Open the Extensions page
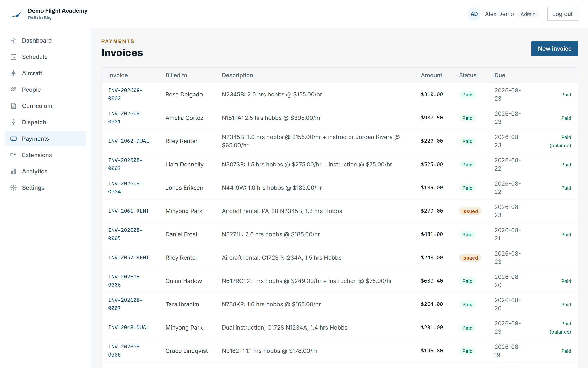The image size is (588, 368). click(x=46, y=155)
